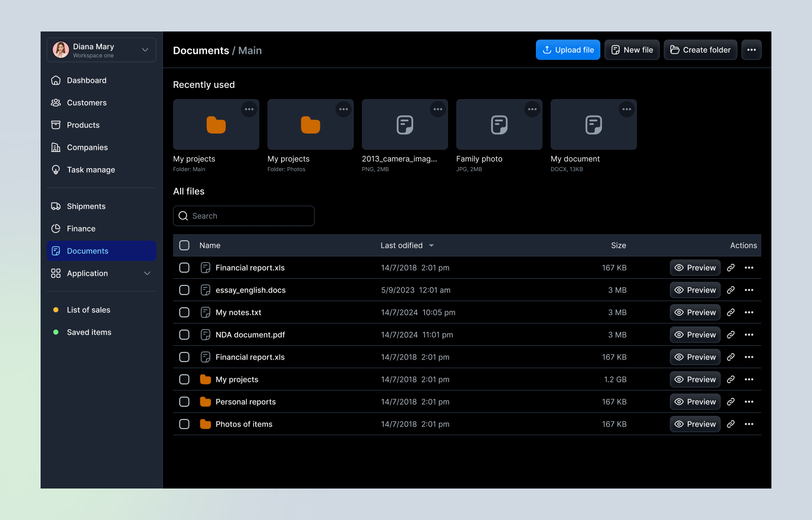The image size is (812, 520).
Task: Preview the essay_english.docs file
Action: coord(695,290)
